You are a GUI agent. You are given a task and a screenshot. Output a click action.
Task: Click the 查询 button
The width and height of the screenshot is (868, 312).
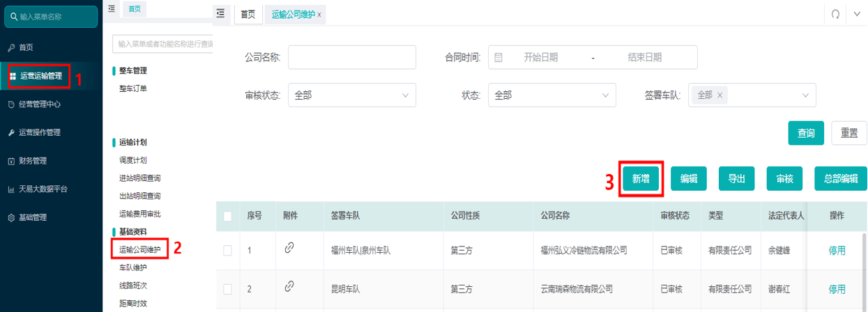tap(806, 133)
